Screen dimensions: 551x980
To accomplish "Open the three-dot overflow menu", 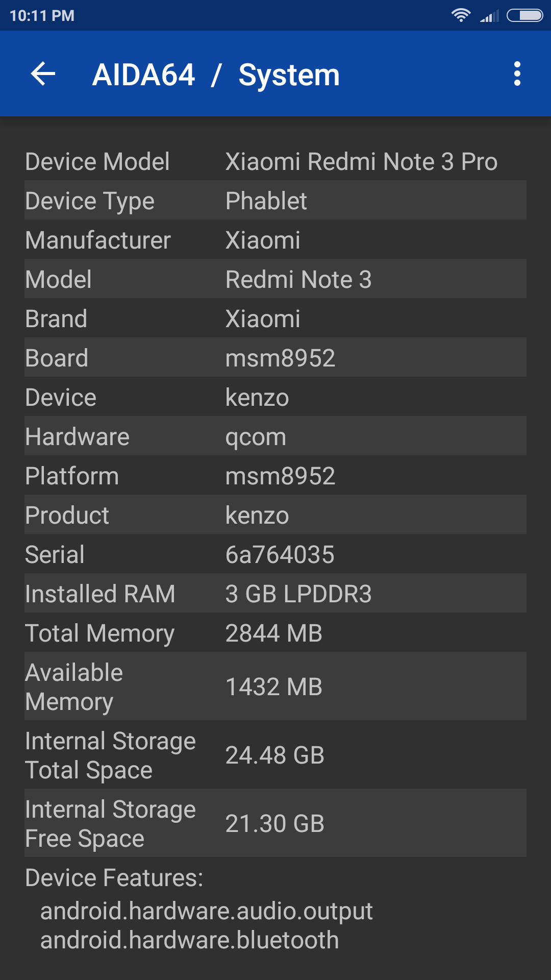I will (517, 74).
